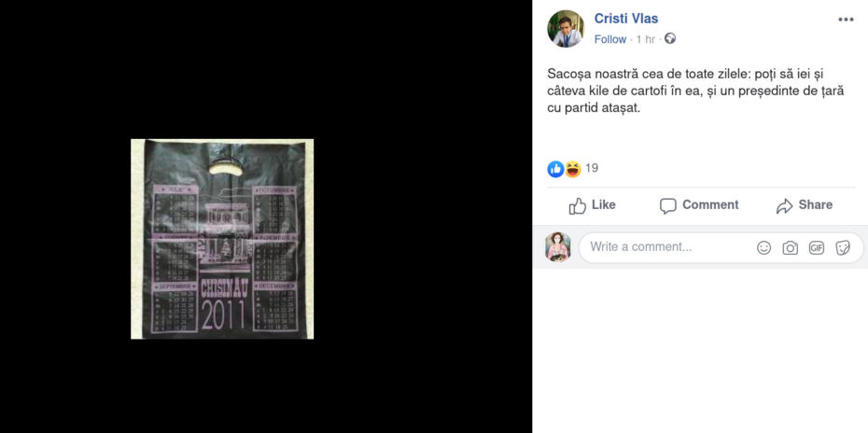Click the blue like reaction icon
Screen dimensions: 868x433
point(555,169)
